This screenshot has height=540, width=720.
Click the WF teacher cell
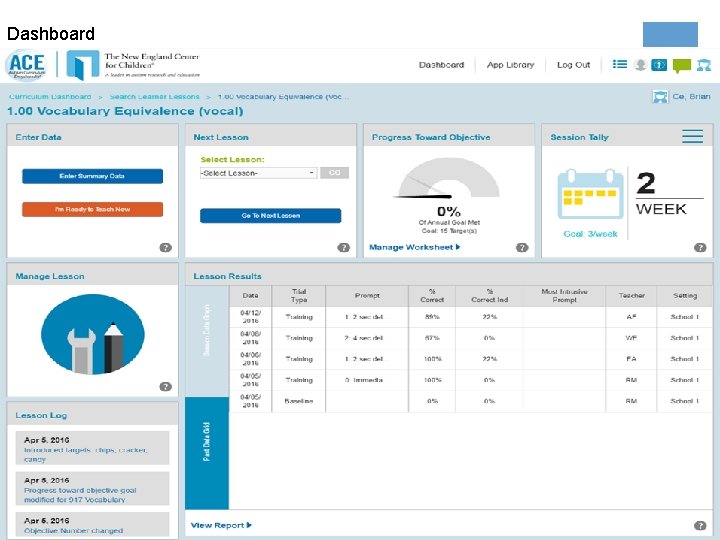coord(631,338)
